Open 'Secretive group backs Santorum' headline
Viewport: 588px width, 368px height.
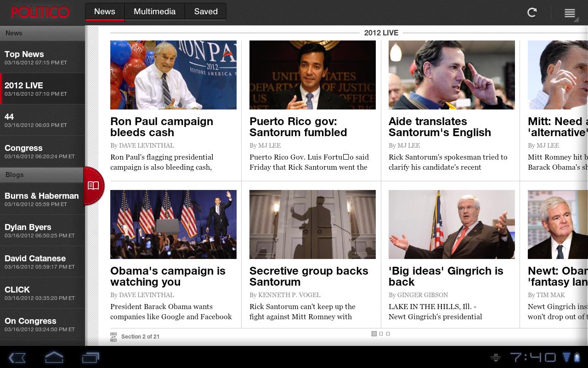tap(309, 276)
